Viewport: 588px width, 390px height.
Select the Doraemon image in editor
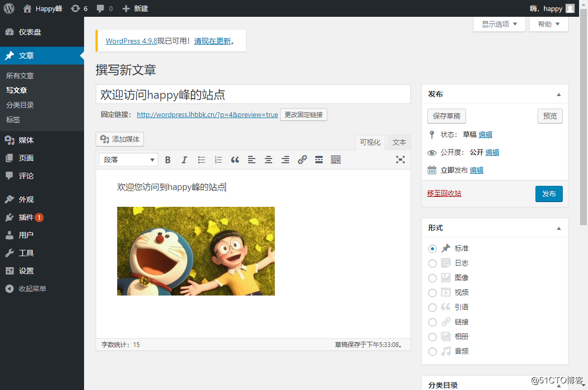click(x=196, y=251)
